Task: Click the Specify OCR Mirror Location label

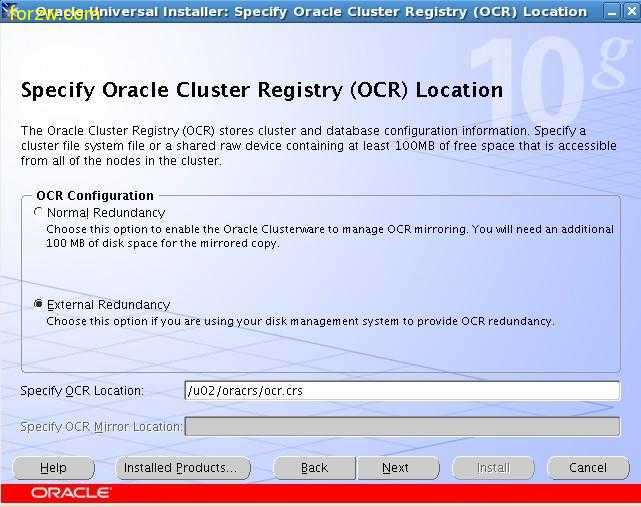Action: coord(101,427)
